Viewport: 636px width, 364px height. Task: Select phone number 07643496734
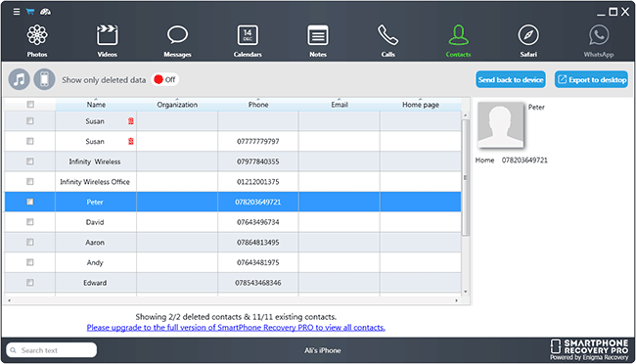pyautogui.click(x=258, y=222)
